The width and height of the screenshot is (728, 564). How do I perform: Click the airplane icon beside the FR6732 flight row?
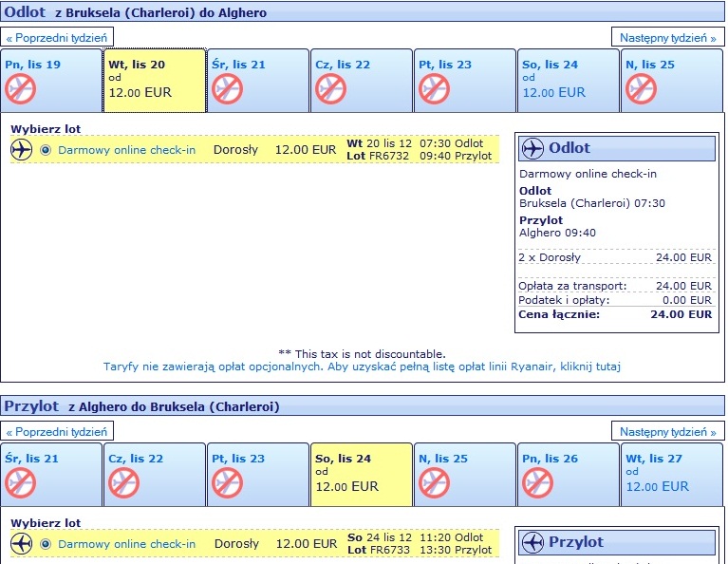22,150
